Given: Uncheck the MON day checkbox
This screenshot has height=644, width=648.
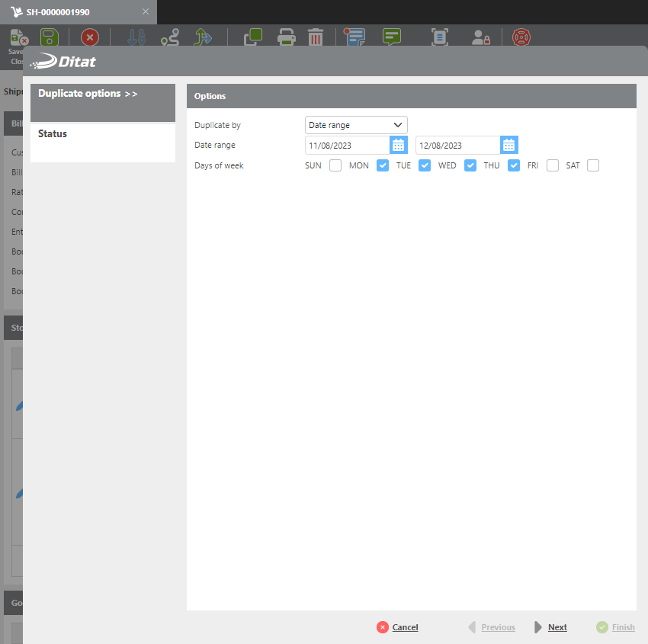Looking at the screenshot, I should coord(383,165).
